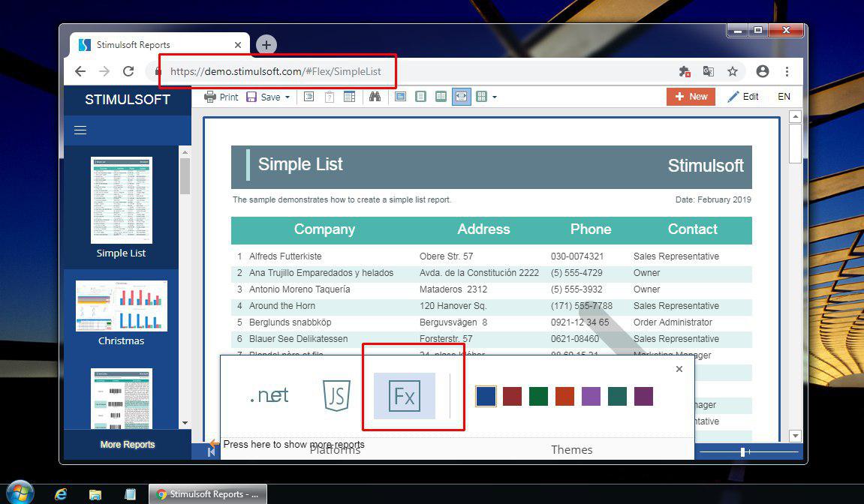Click the first page navigation icon

[x=211, y=451]
